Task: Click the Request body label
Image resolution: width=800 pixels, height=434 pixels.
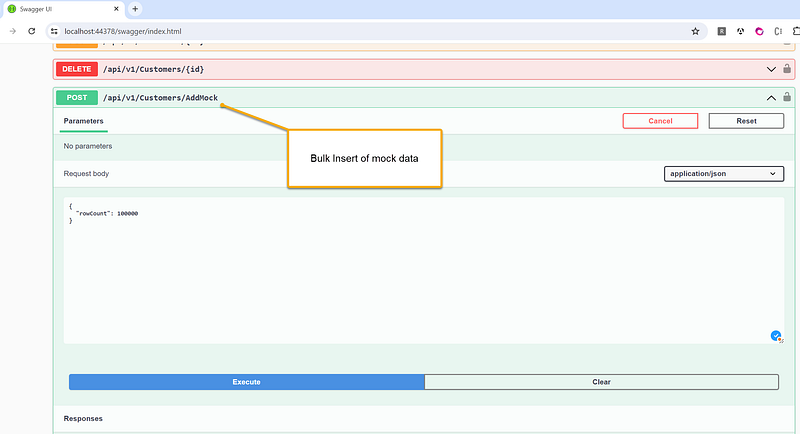Action: coord(86,173)
